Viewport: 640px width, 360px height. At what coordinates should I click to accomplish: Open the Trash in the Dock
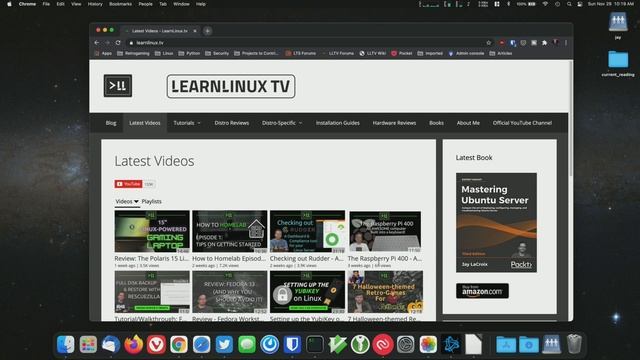tap(574, 344)
